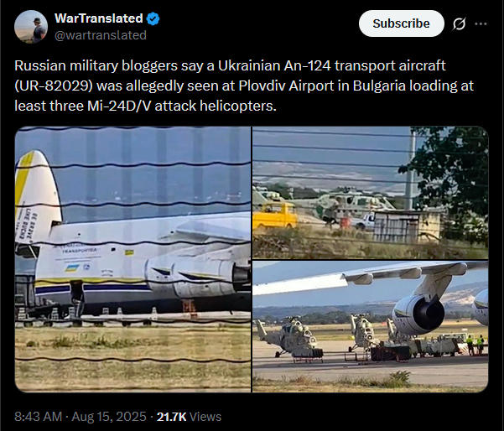Click the WarTranslated profile avatar
Viewport: 504px width, 431px height.
[x=31, y=27]
